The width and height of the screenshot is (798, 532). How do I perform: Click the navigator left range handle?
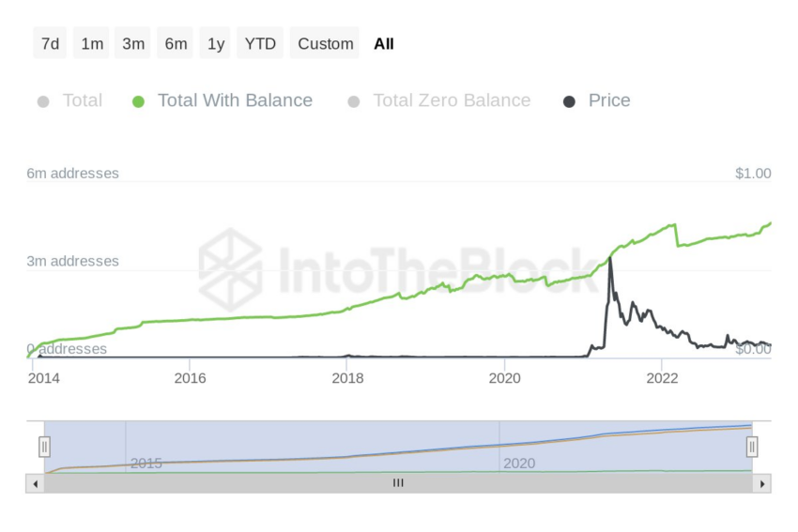click(44, 447)
